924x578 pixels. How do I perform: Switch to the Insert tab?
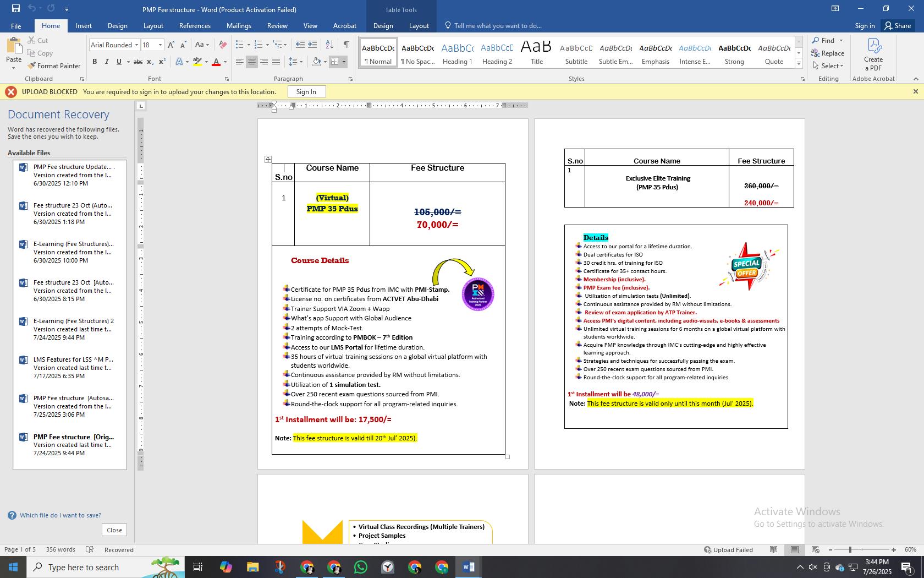point(84,25)
